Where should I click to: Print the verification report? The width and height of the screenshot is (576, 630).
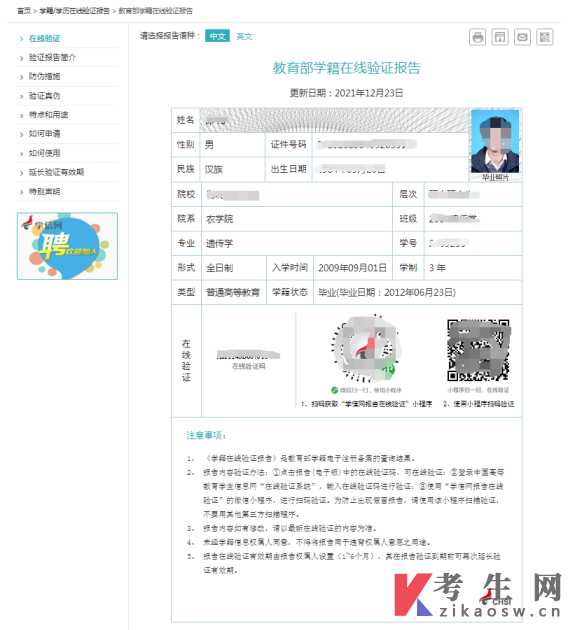pyautogui.click(x=477, y=37)
